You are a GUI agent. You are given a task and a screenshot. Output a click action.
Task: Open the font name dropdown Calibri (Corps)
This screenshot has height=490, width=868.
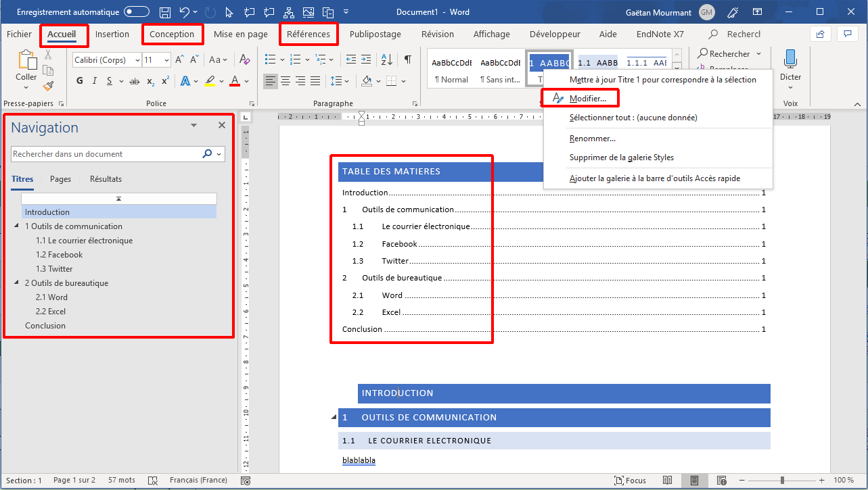click(137, 60)
